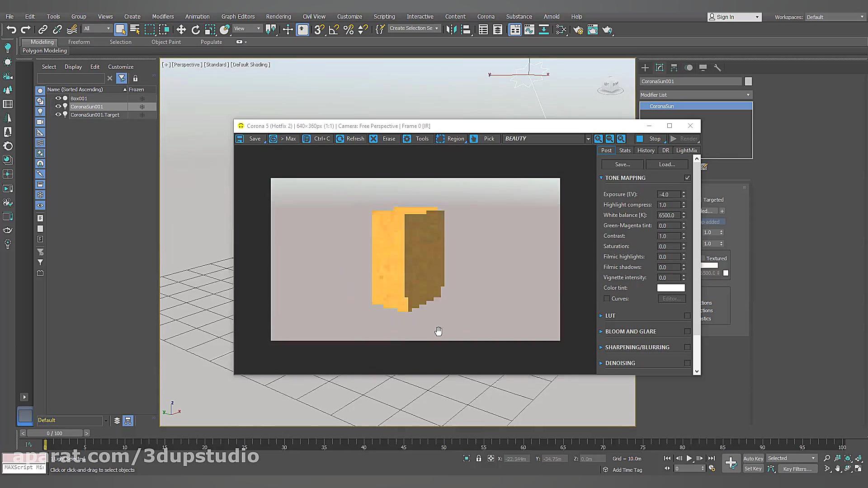Select the Move tool in main toolbar
Screen dimensions: 868x488
[x=181, y=30]
